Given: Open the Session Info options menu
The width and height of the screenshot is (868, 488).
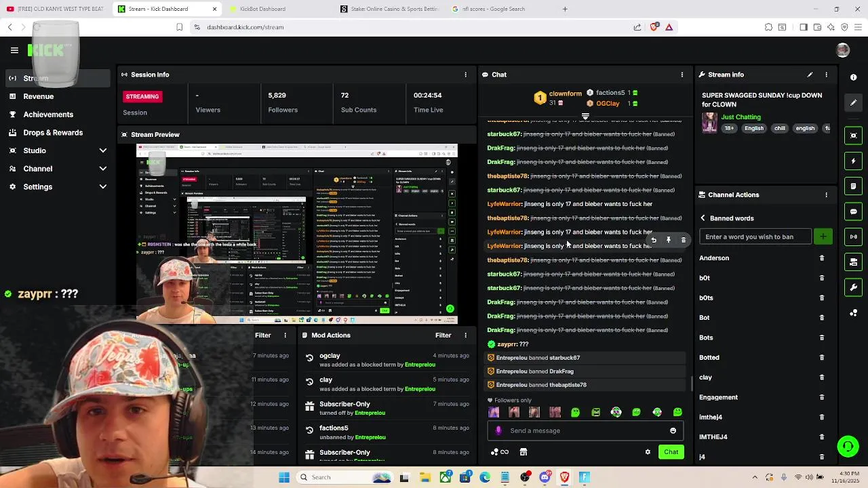Looking at the screenshot, I should click(x=465, y=75).
